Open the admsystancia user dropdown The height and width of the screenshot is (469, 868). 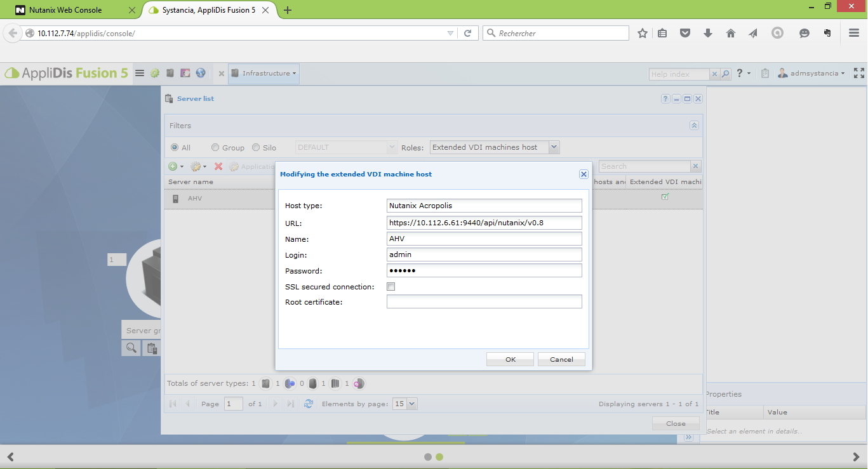(x=812, y=74)
